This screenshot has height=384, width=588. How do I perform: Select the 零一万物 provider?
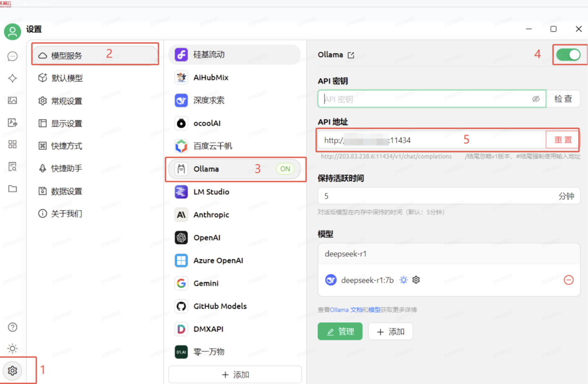[x=234, y=352]
